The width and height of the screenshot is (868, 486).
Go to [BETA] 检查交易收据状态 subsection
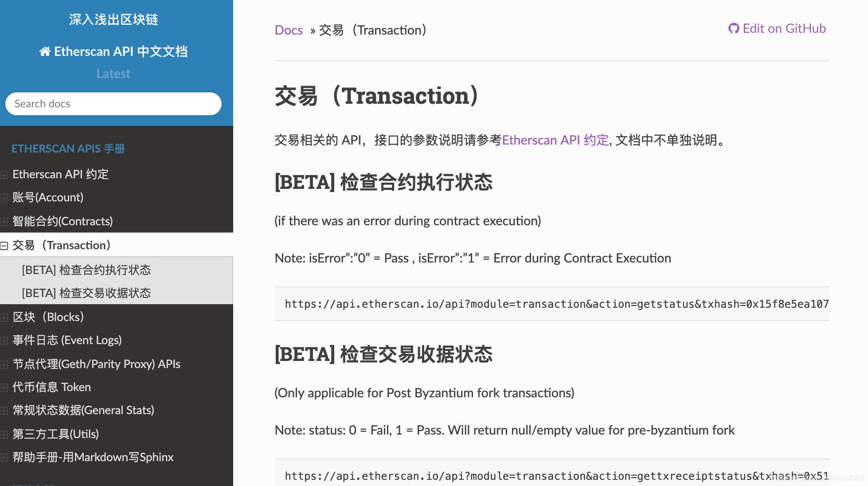pos(86,293)
